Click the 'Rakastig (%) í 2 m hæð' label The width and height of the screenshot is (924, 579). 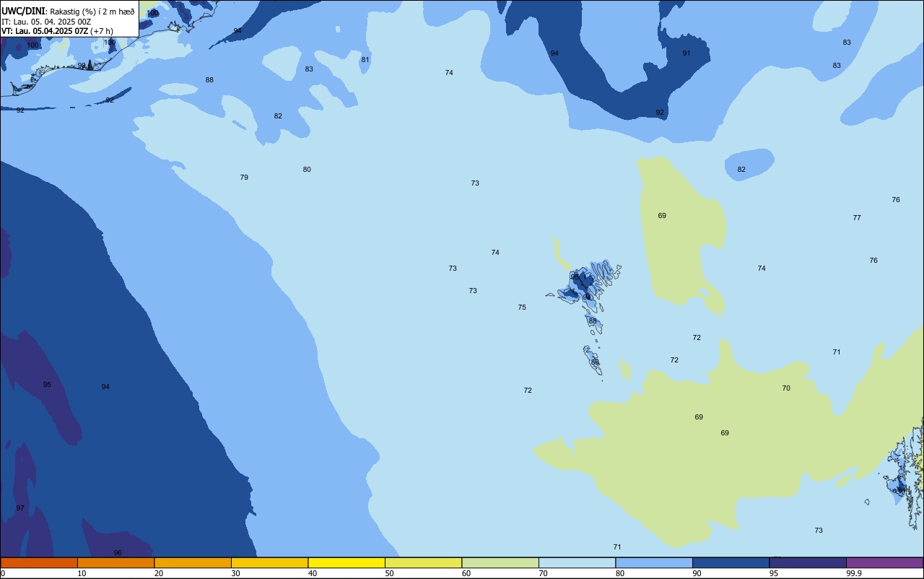pyautogui.click(x=92, y=12)
